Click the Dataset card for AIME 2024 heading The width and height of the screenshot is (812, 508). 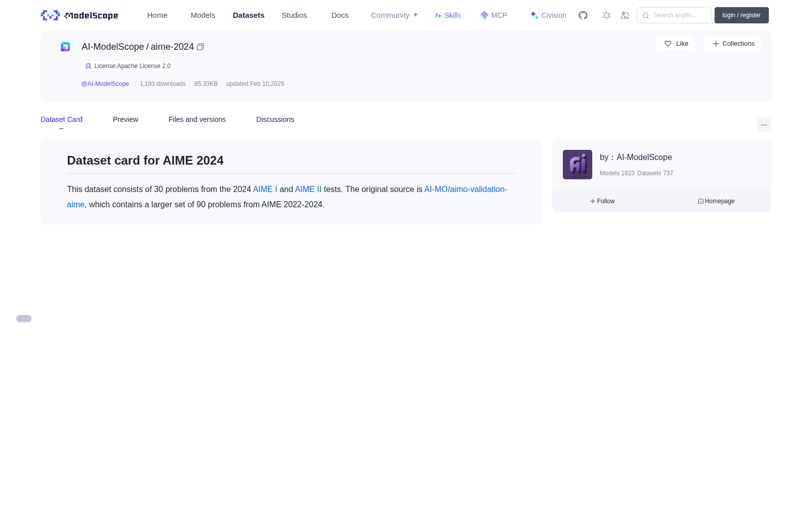pyautogui.click(x=145, y=161)
